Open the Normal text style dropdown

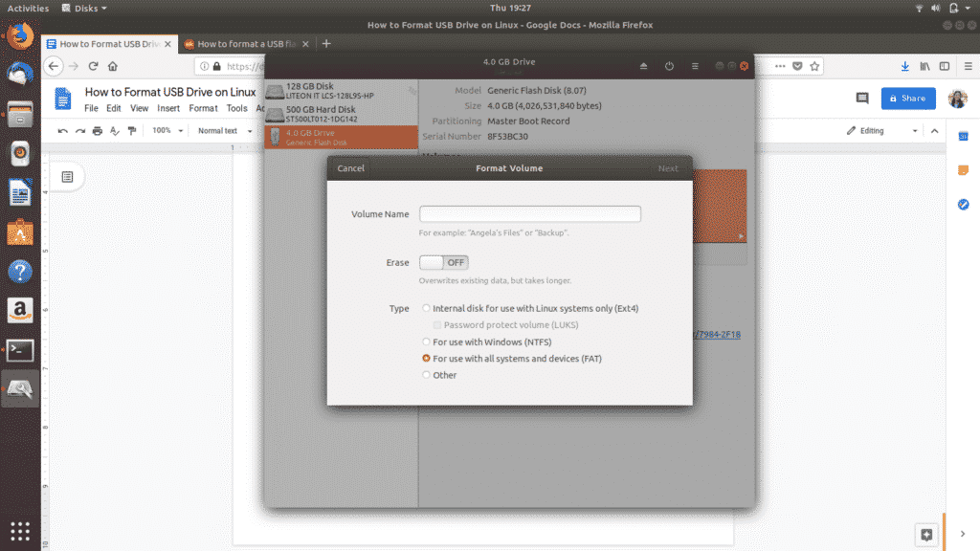click(x=224, y=131)
